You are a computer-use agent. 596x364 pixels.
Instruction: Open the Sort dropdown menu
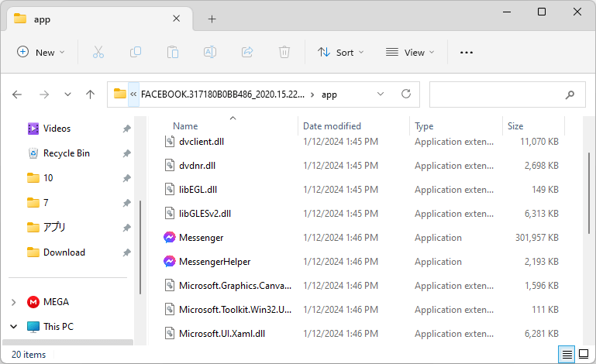click(x=340, y=52)
